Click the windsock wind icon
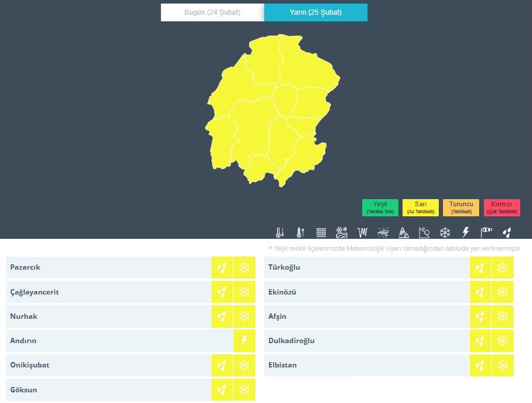The height and width of the screenshot is (403, 532). pos(486,232)
